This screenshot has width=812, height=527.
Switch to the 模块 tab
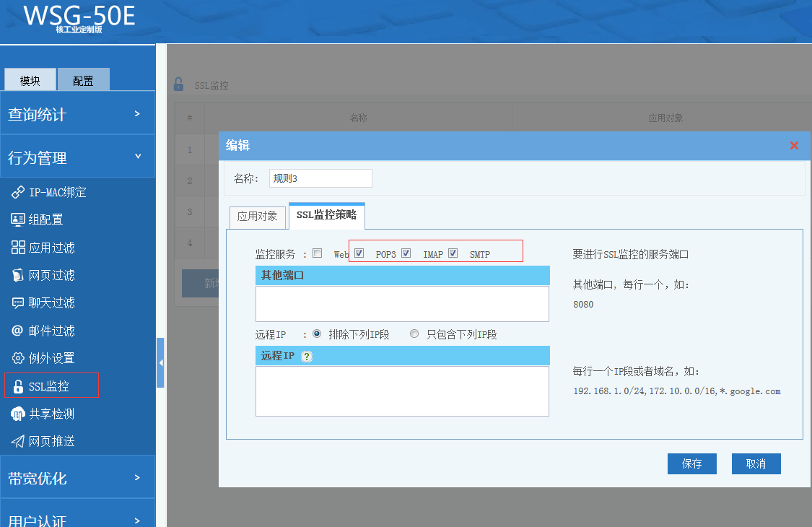tap(30, 80)
